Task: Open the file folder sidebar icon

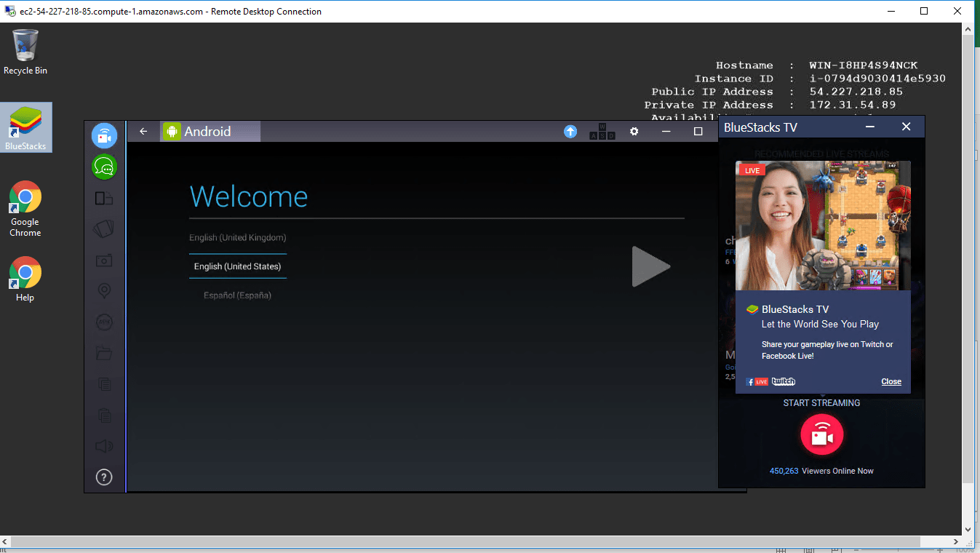Action: tap(104, 354)
